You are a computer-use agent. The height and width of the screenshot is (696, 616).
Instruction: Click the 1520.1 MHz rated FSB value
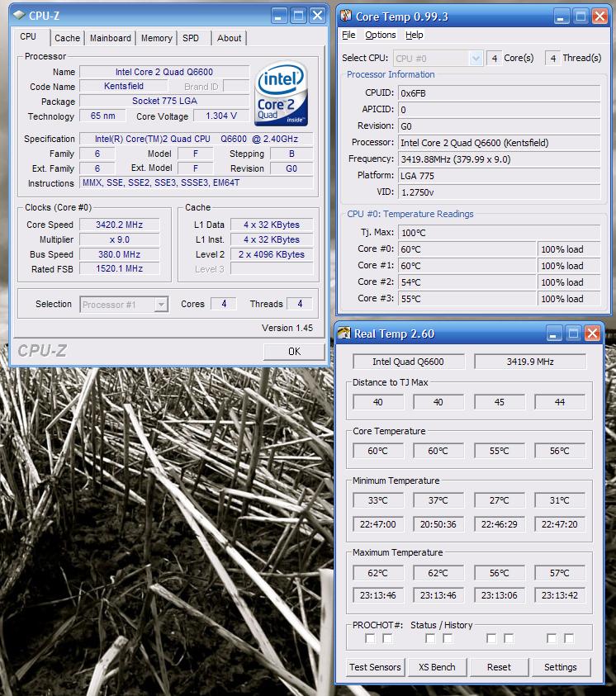pos(120,268)
